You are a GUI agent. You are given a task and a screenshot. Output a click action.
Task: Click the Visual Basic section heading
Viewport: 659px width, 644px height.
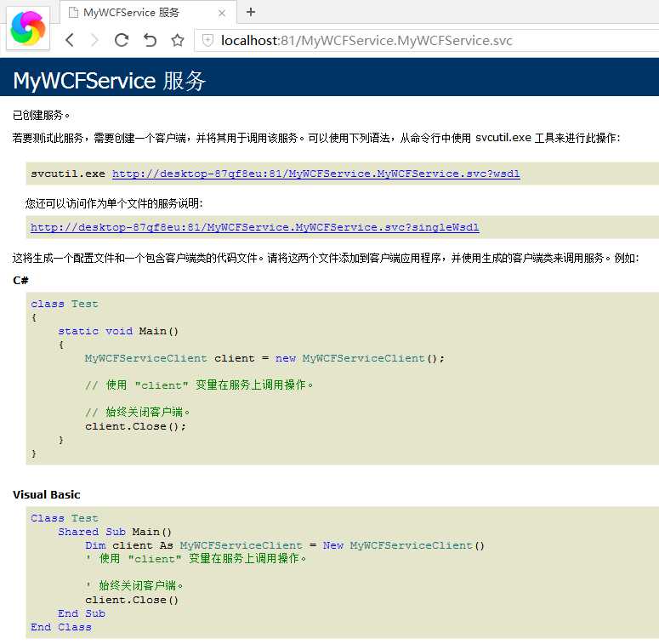pos(46,494)
